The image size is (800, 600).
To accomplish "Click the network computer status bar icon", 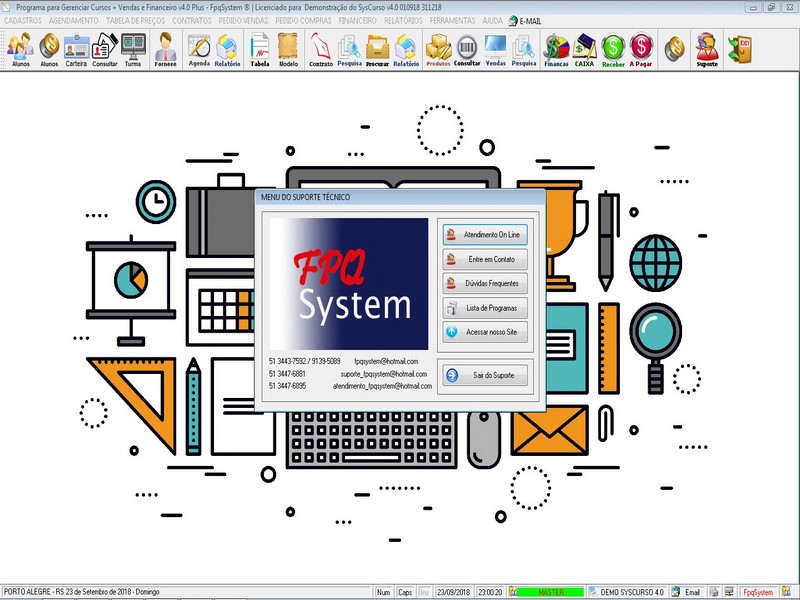I will click(x=730, y=592).
